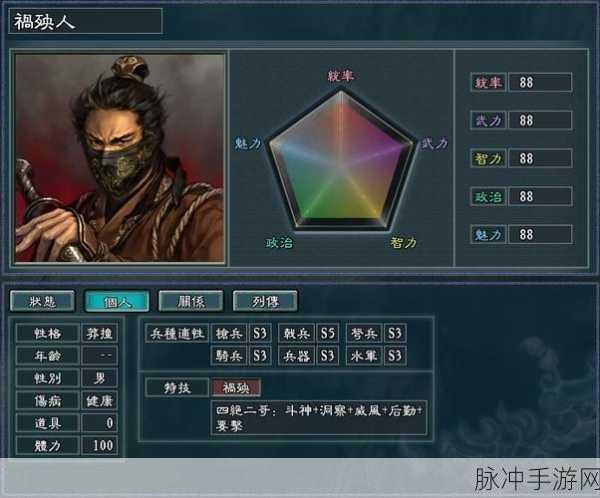600x498 pixels.
Task: Click the 騎兵 aptitude S3 cell
Action: pos(260,356)
